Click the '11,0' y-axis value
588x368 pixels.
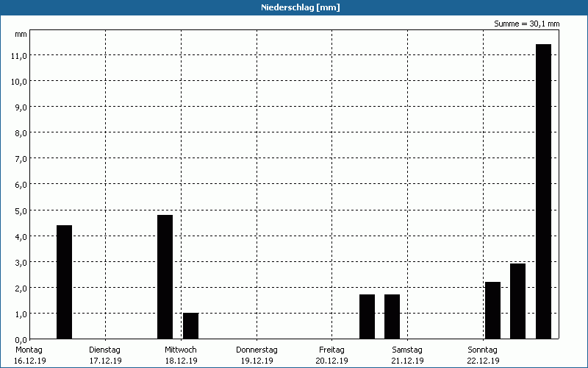coord(19,56)
